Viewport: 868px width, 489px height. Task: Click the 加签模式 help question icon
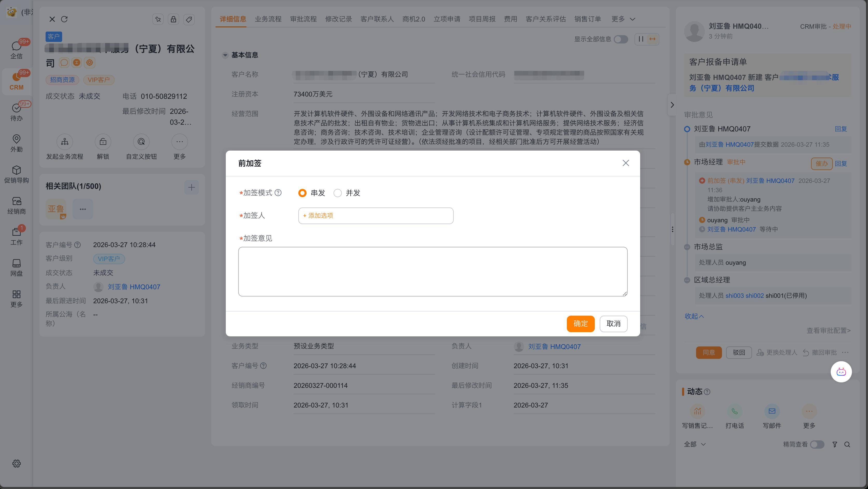(278, 193)
